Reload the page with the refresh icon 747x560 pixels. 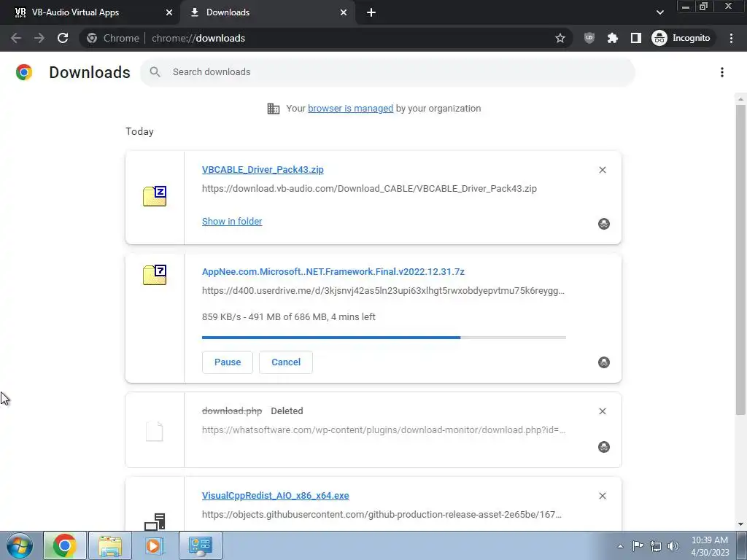tap(63, 38)
